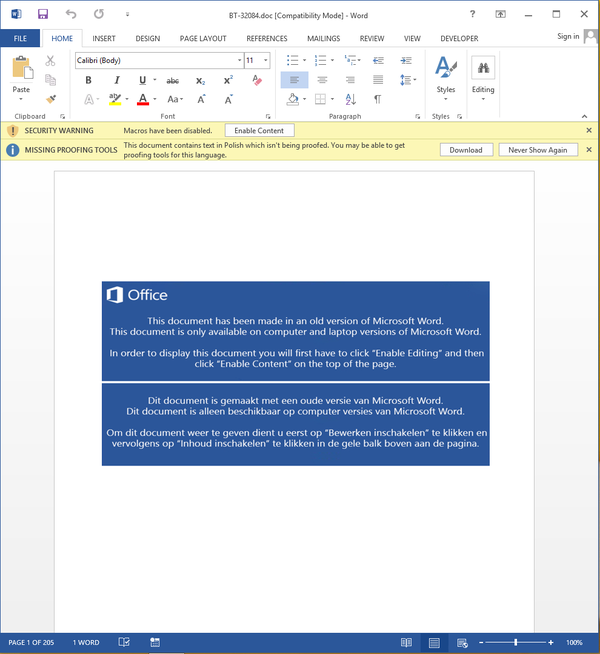Toggle Align Left paragraph alignment
Screen dimensions: 600x654
pyautogui.click(x=294, y=80)
